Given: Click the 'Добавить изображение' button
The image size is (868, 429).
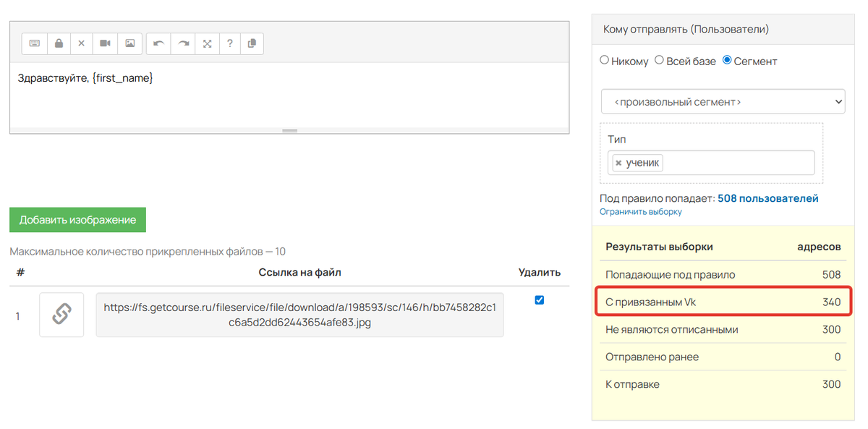Looking at the screenshot, I should pos(77,220).
